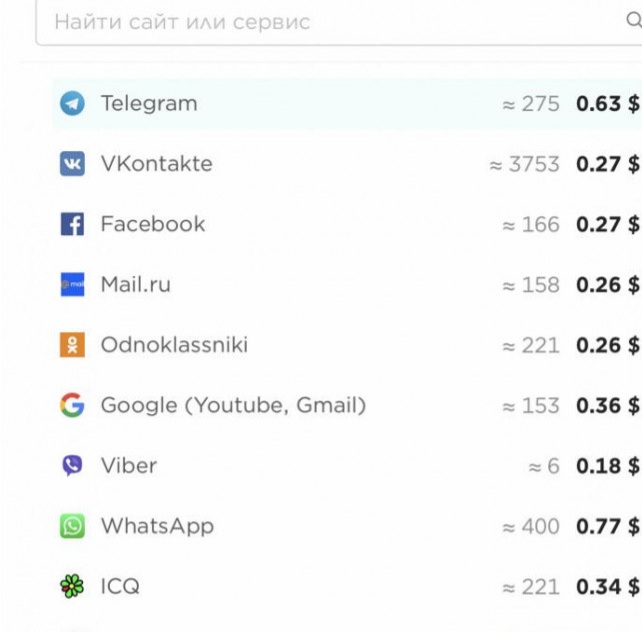Click the Telegram 0.63 $ price
This screenshot has height=632, width=642.
pos(607,104)
